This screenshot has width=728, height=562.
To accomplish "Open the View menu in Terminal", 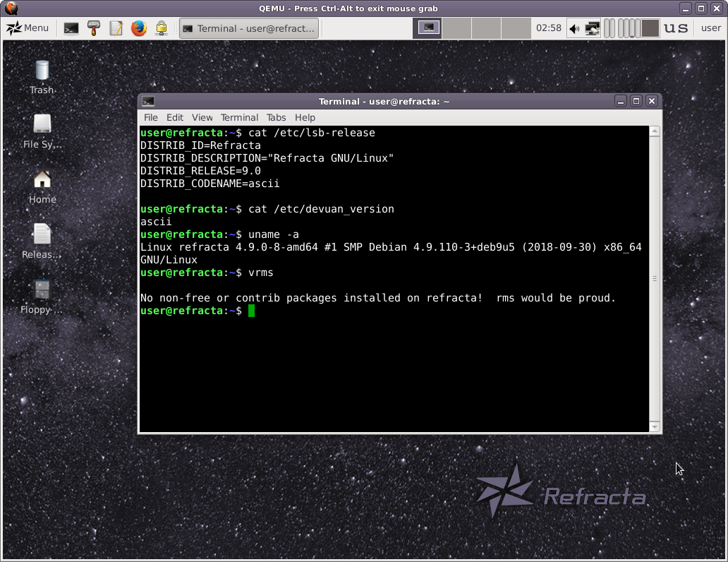I will [x=202, y=118].
